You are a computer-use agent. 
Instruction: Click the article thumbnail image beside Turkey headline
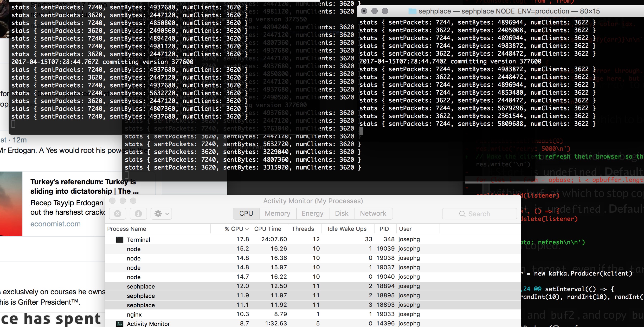[11, 204]
